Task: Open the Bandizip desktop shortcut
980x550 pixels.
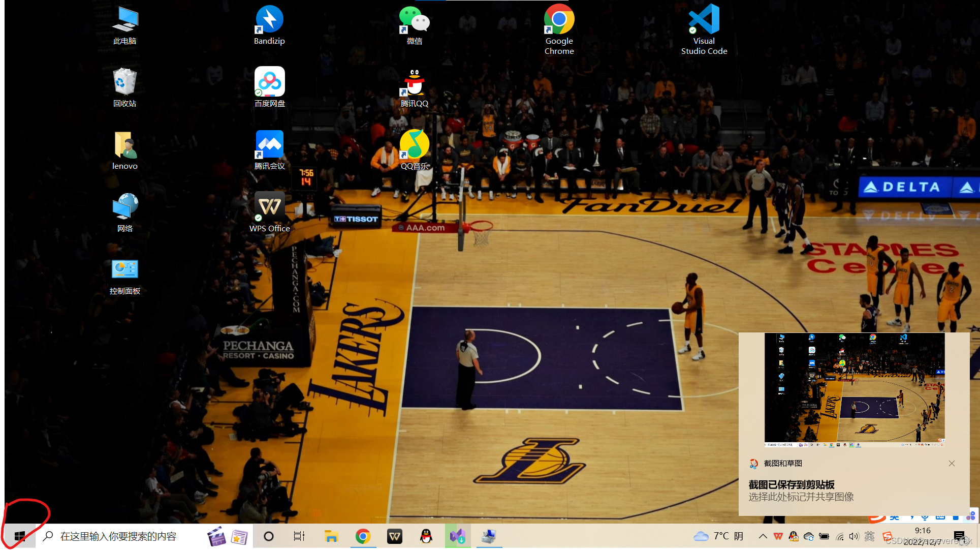Action: [x=269, y=20]
